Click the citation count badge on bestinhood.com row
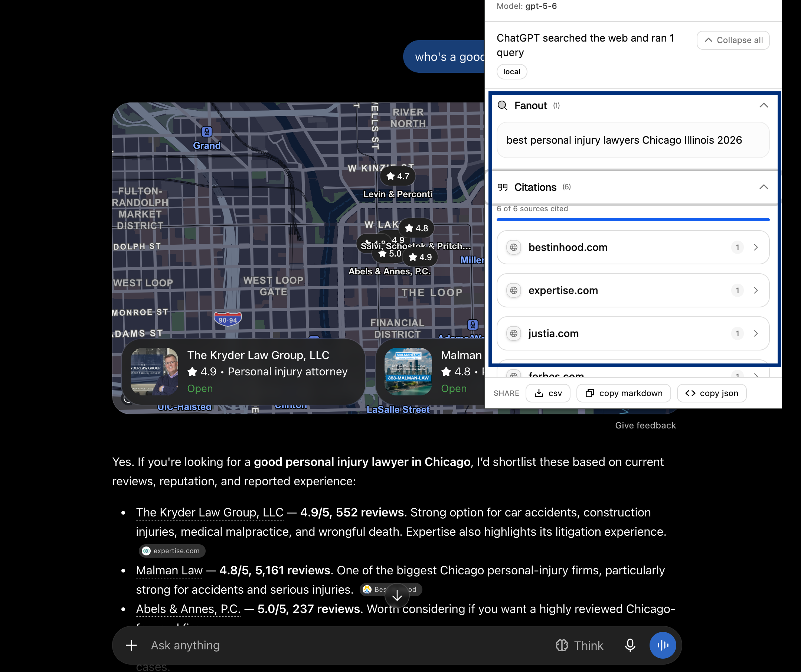The width and height of the screenshot is (801, 672). pyautogui.click(x=737, y=247)
